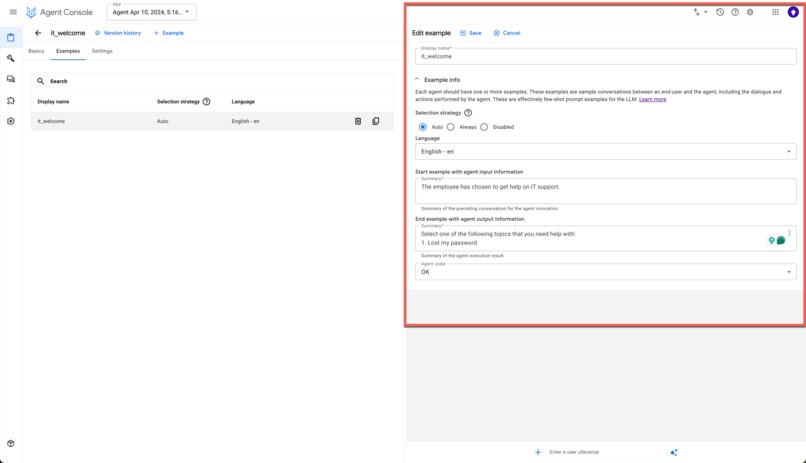Select the it_welcome example row

[x=212, y=121]
